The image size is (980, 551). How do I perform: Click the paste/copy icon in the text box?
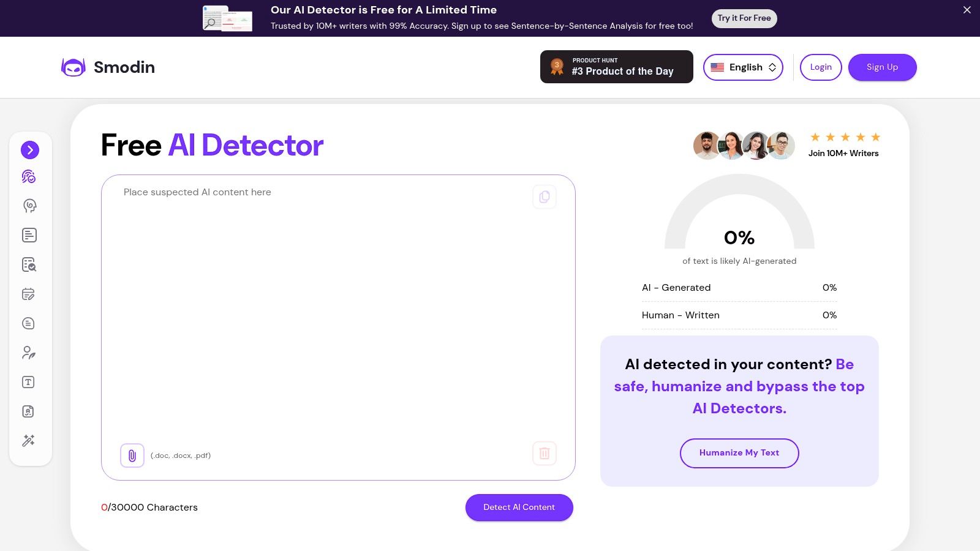[545, 197]
